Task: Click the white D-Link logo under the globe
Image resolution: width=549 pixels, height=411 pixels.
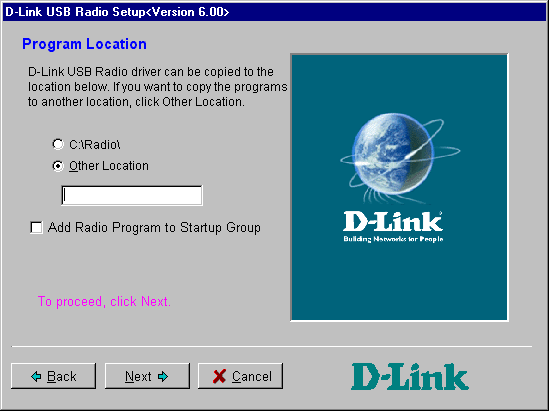Action: (x=393, y=221)
